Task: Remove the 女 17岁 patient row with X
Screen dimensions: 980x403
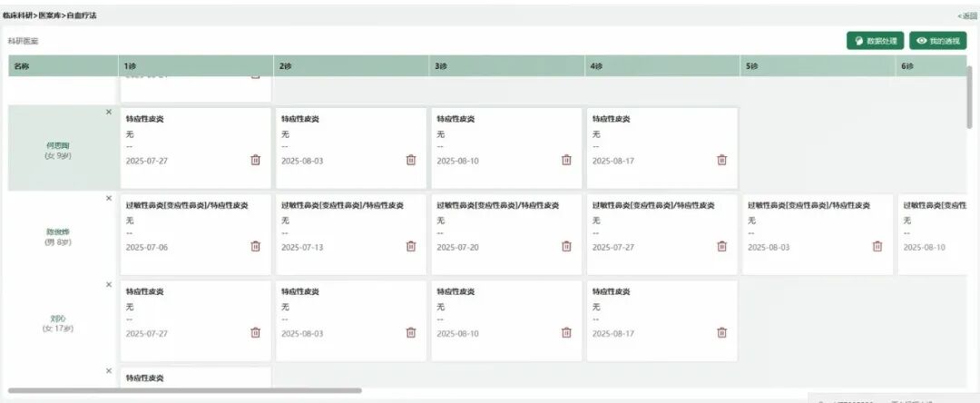Action: 109,284
